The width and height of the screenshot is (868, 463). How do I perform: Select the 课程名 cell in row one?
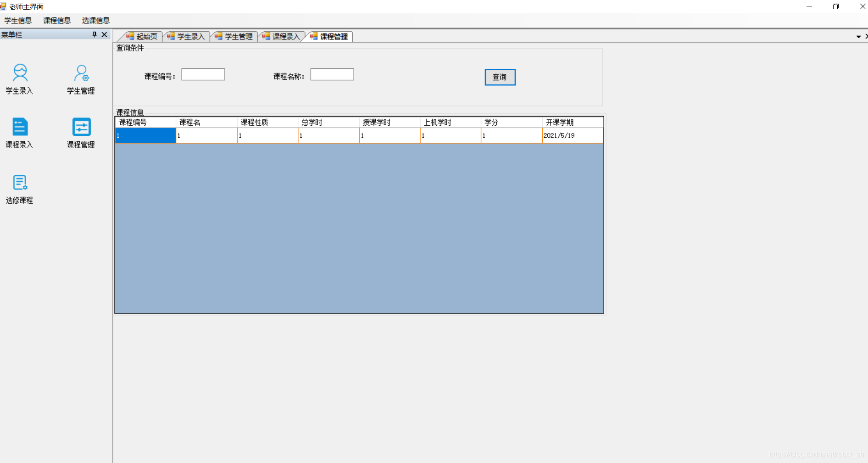tap(206, 135)
